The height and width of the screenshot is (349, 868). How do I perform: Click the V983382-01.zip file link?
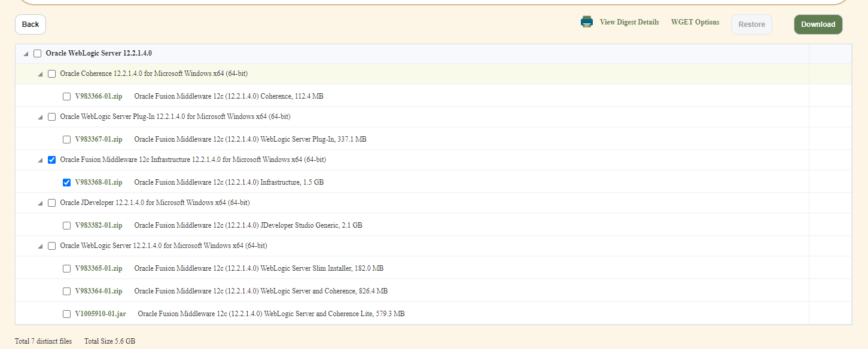click(x=99, y=225)
